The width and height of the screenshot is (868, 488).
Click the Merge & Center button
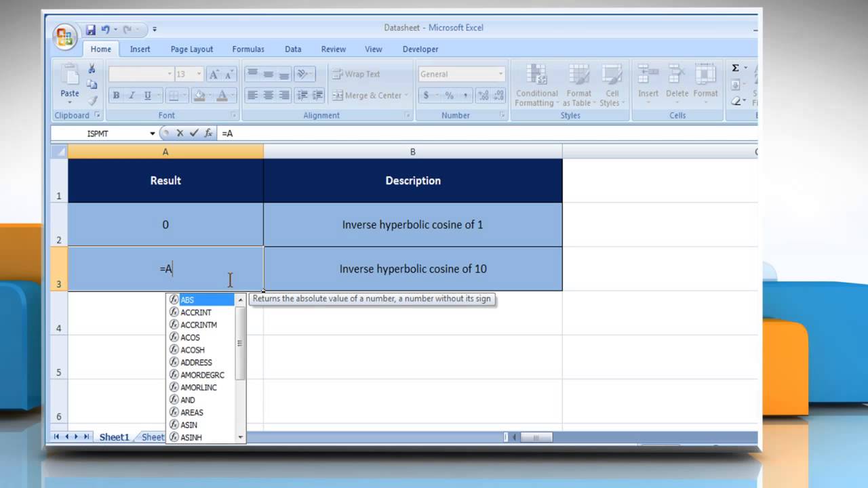pyautogui.click(x=370, y=96)
